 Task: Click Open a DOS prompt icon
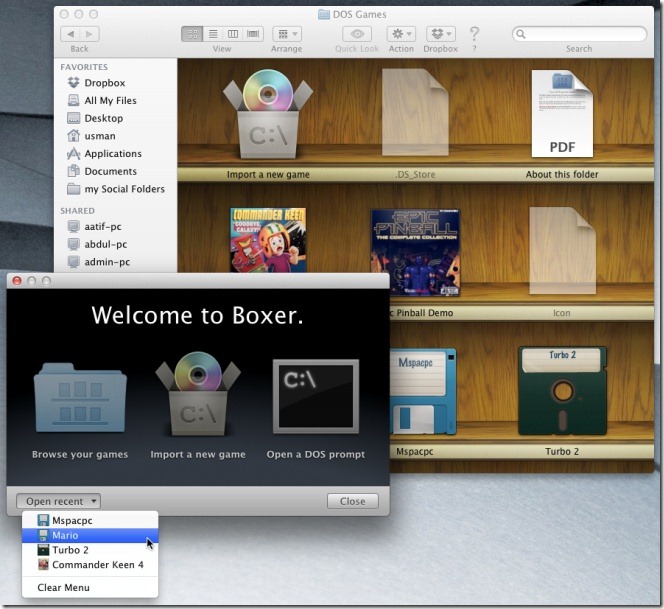tap(316, 397)
